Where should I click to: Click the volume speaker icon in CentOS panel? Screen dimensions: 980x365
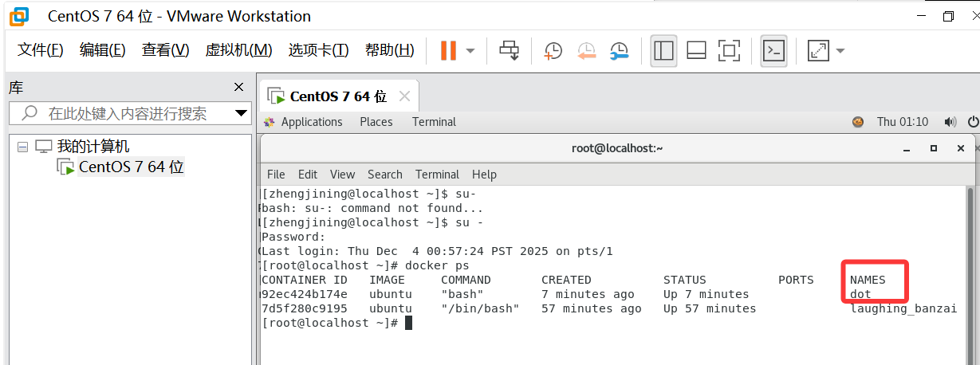click(x=950, y=122)
